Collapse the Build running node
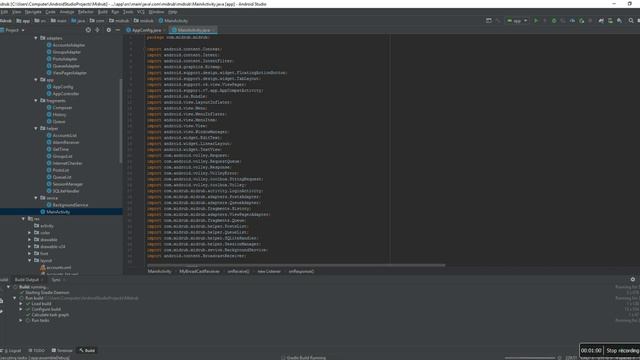 [x=8, y=287]
